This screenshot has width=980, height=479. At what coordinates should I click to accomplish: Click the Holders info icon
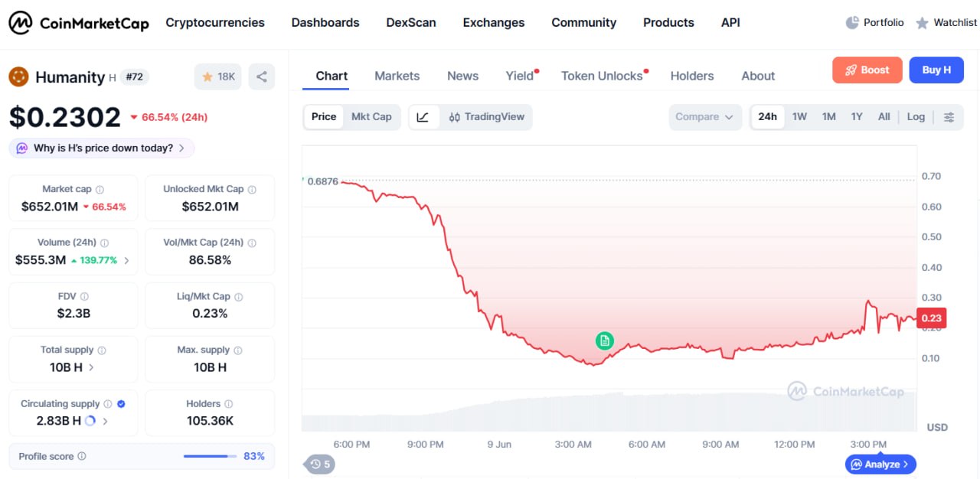[228, 403]
